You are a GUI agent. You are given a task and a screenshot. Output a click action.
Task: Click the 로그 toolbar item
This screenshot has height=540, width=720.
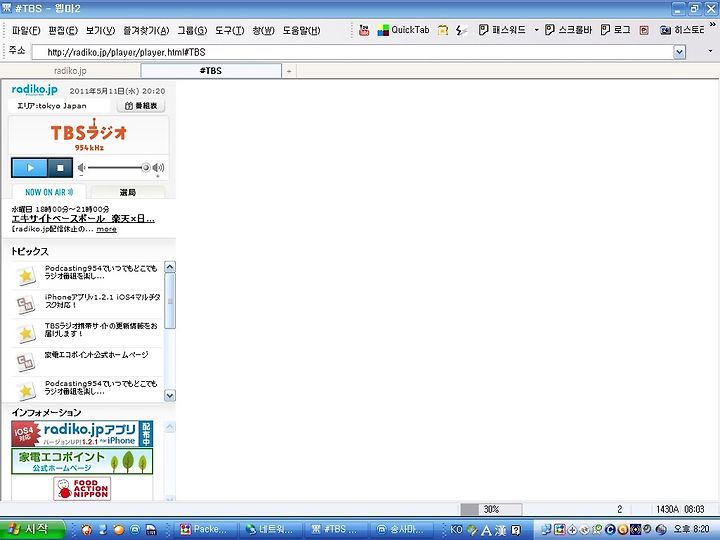coord(616,30)
